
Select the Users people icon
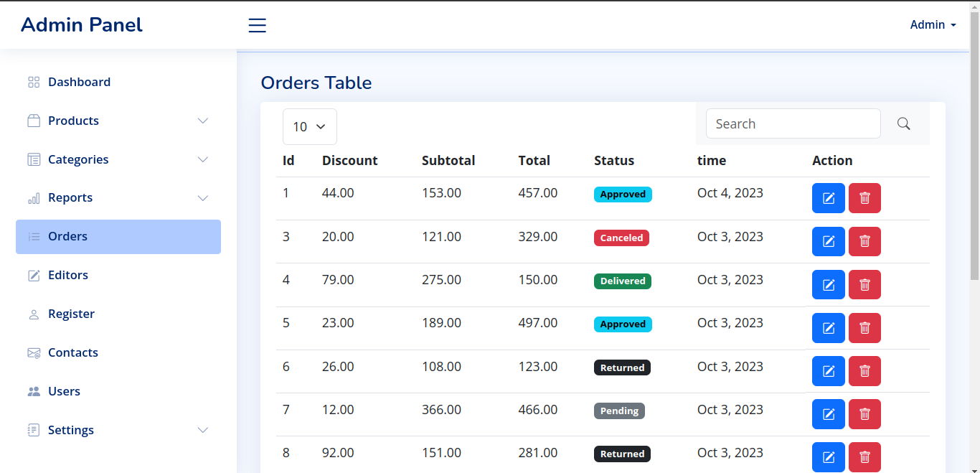33,391
